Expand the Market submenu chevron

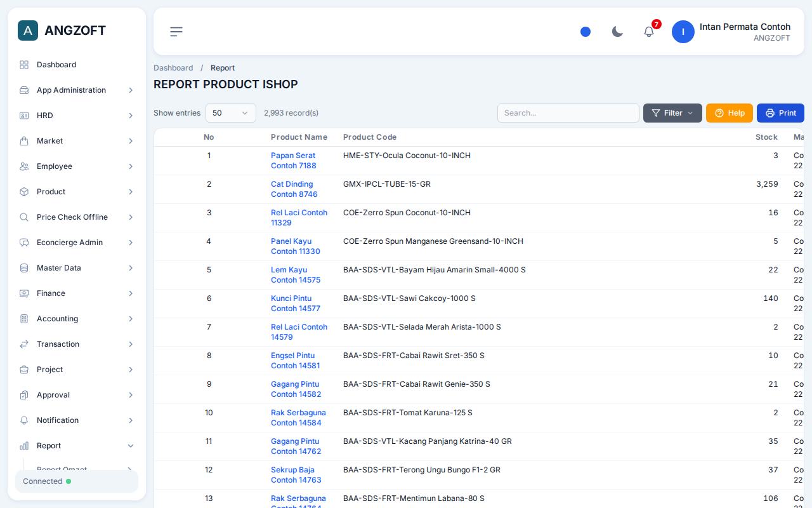131,141
